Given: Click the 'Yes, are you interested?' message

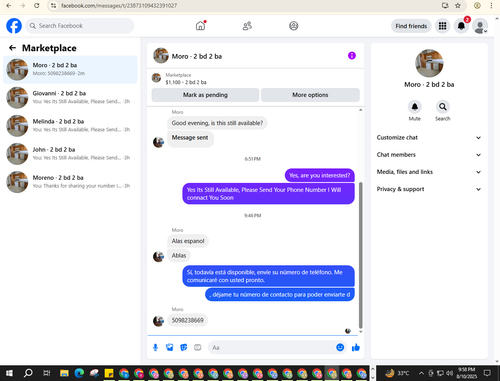Looking at the screenshot, I should pos(320,175).
